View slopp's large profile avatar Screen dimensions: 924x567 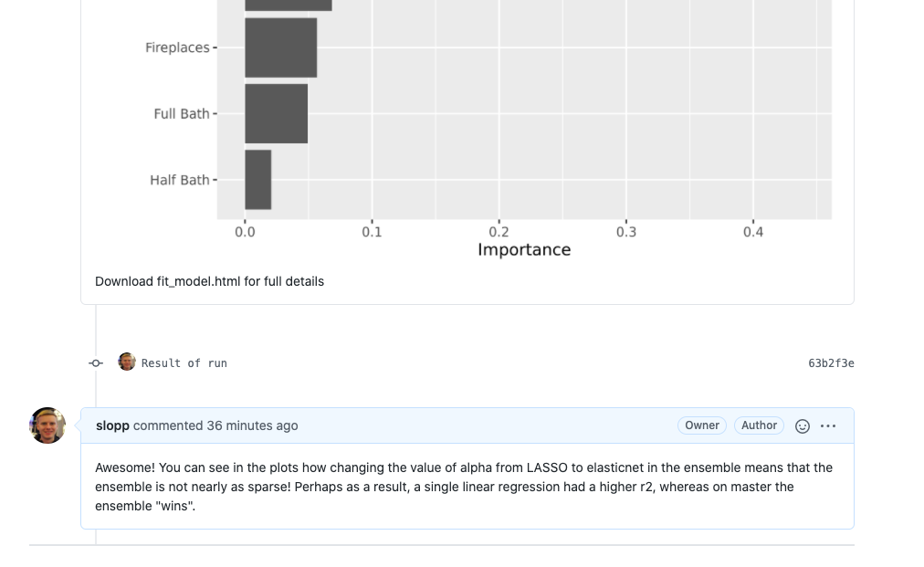click(x=47, y=425)
